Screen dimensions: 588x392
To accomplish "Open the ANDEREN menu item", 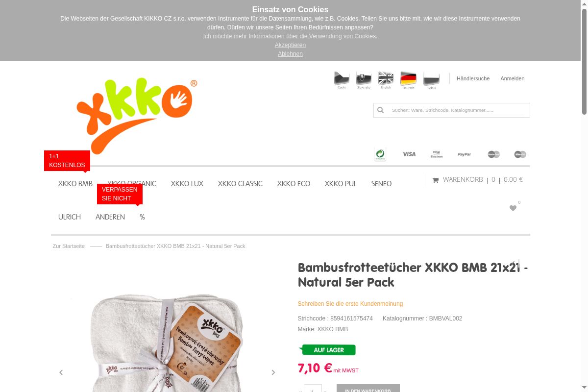I will point(110,217).
